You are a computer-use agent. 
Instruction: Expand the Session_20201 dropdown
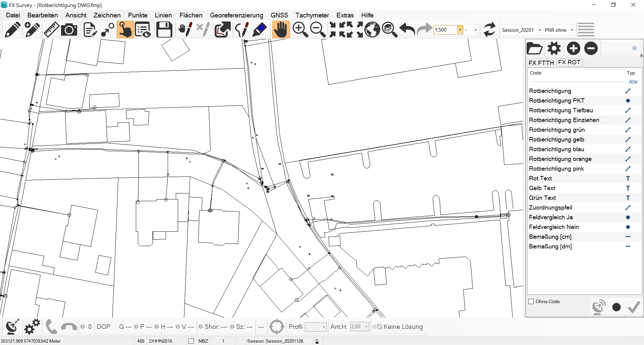[x=539, y=30]
